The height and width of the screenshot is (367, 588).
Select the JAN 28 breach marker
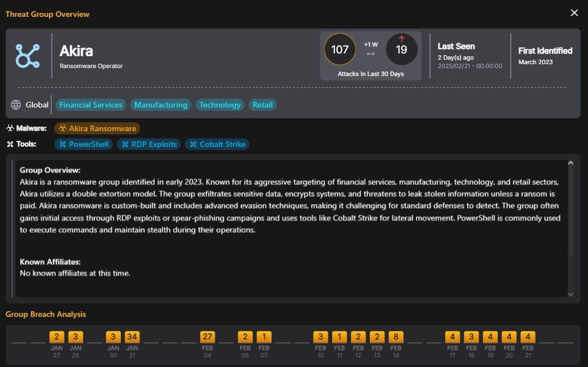[x=75, y=337]
